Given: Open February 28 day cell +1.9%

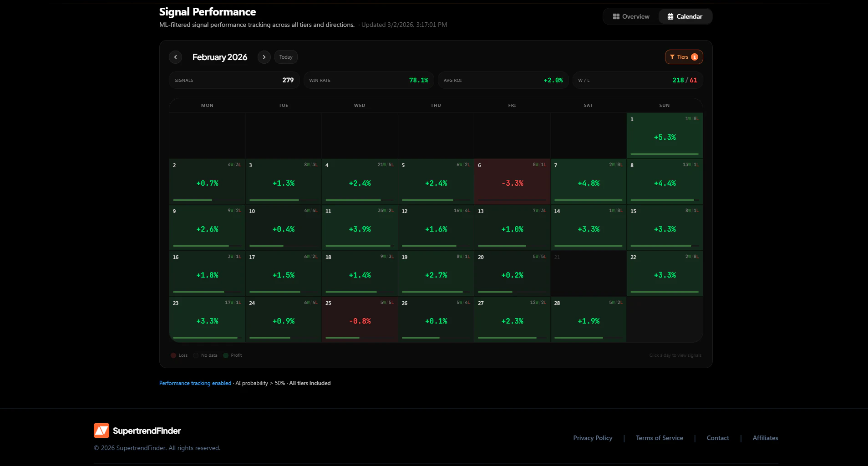Looking at the screenshot, I should pyautogui.click(x=589, y=319).
